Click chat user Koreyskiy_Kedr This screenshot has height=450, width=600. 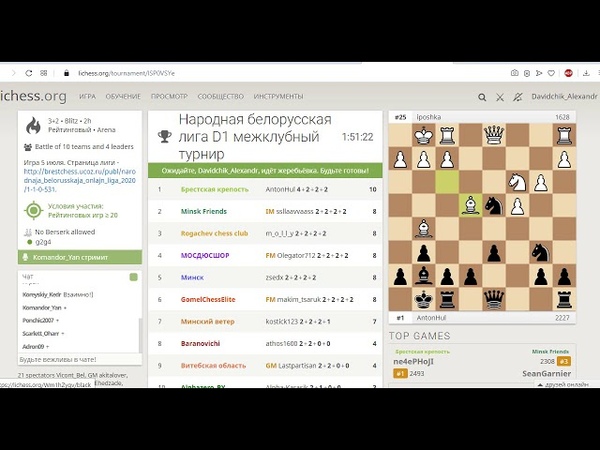point(42,295)
